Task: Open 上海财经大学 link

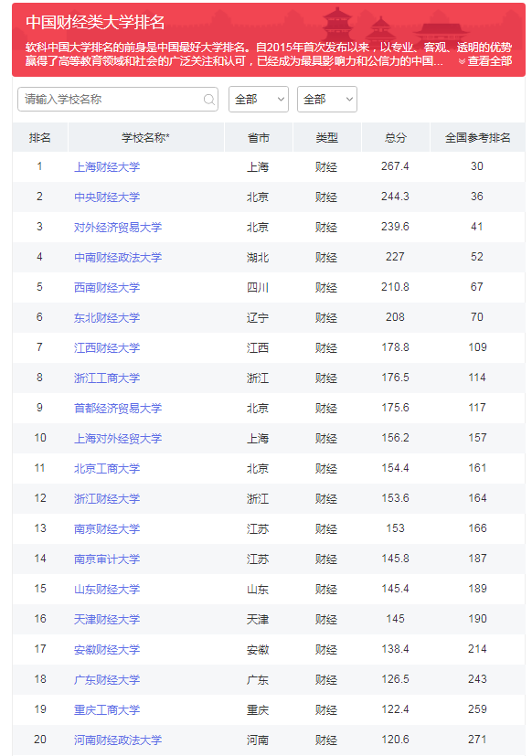Action: click(107, 166)
